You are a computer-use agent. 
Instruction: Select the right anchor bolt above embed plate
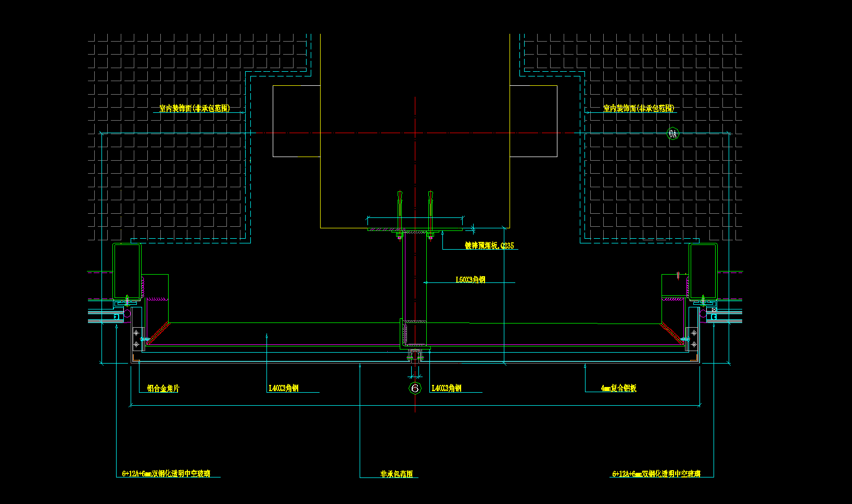(430, 208)
